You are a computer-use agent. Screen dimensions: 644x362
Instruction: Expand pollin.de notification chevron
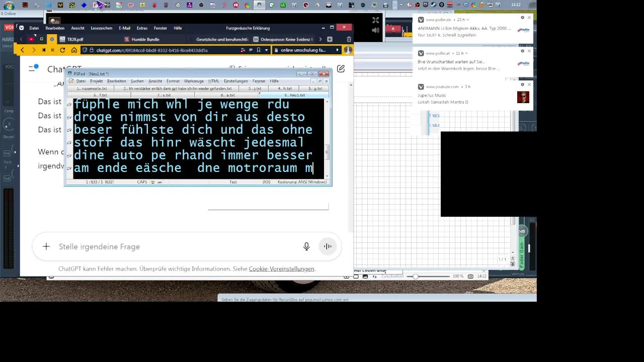click(x=468, y=20)
